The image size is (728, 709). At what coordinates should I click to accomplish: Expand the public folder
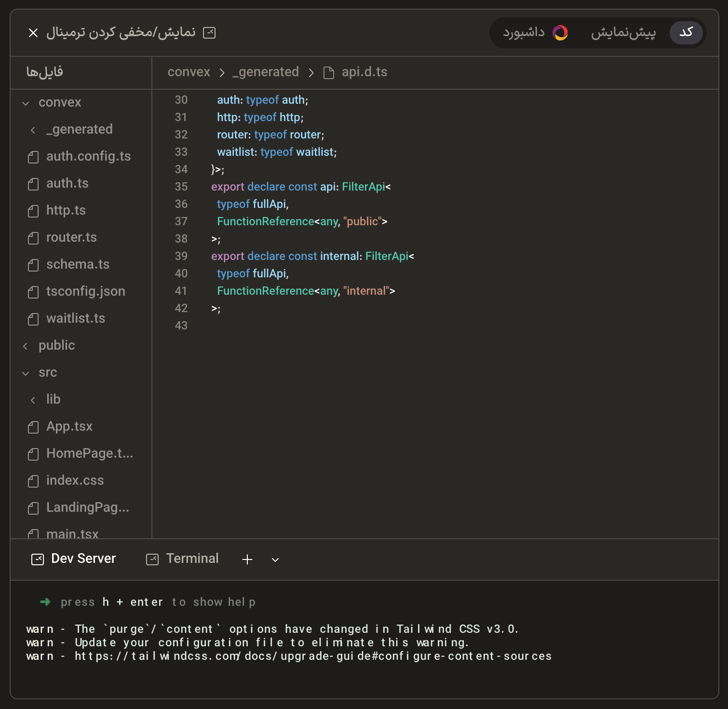coord(26,346)
